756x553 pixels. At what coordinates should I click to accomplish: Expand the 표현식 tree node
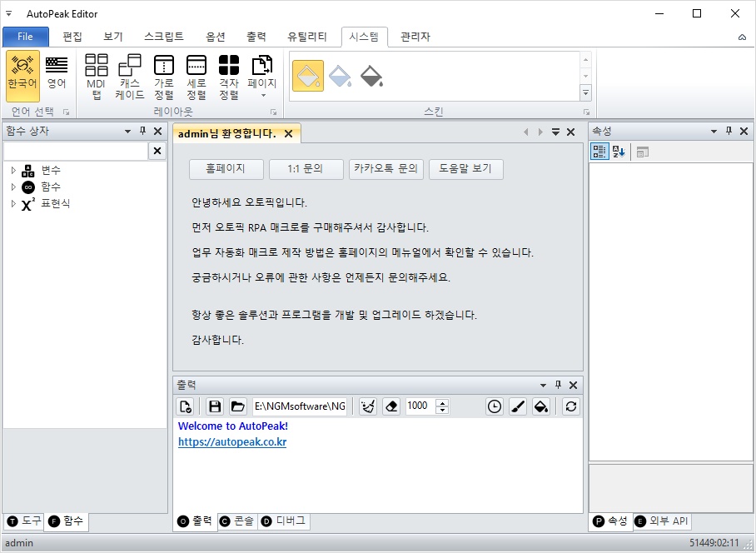[13, 203]
